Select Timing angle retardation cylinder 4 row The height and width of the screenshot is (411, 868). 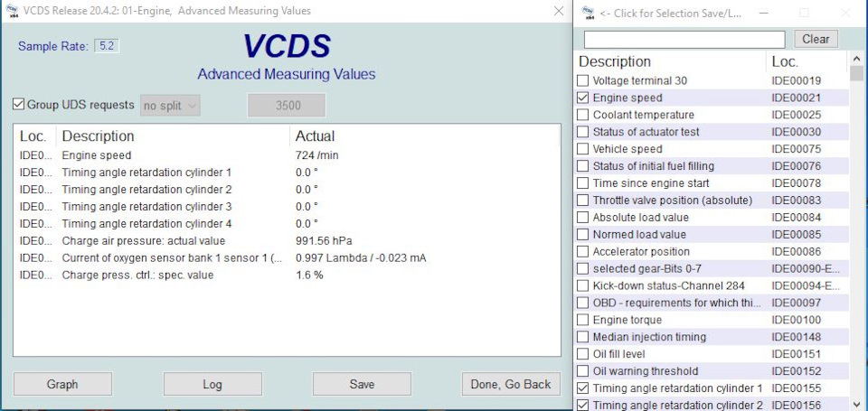[x=287, y=224]
